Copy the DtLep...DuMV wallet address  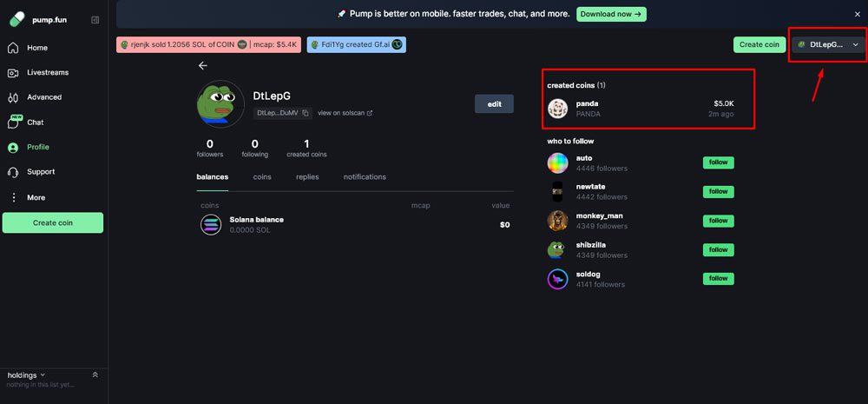pos(306,113)
